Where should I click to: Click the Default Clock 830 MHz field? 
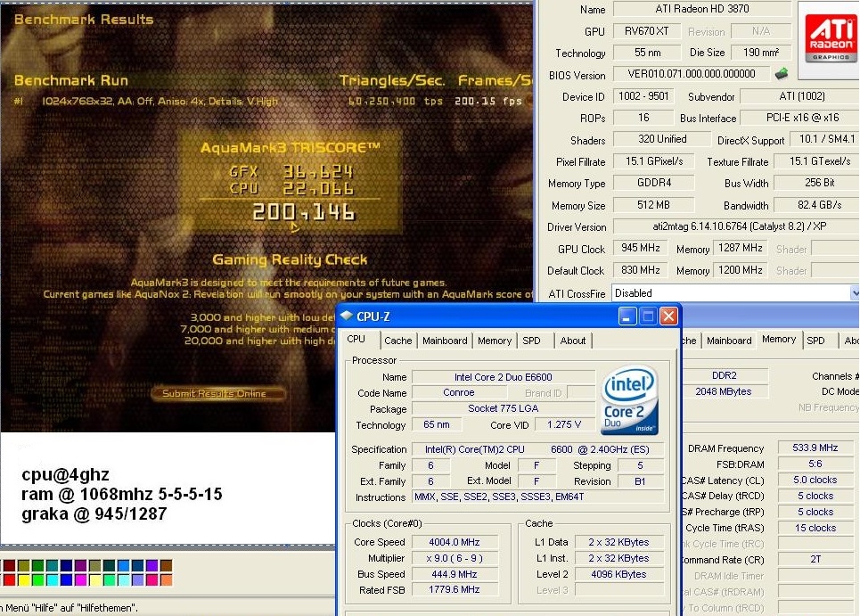click(x=640, y=270)
